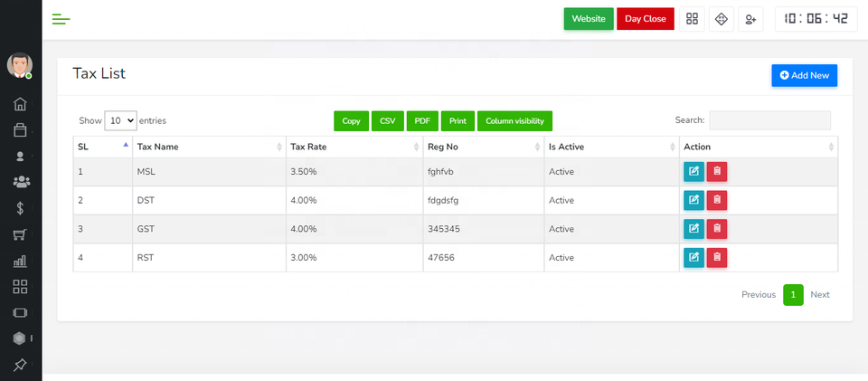Delete the RST tax row
This screenshot has width=868, height=381.
[x=716, y=258]
